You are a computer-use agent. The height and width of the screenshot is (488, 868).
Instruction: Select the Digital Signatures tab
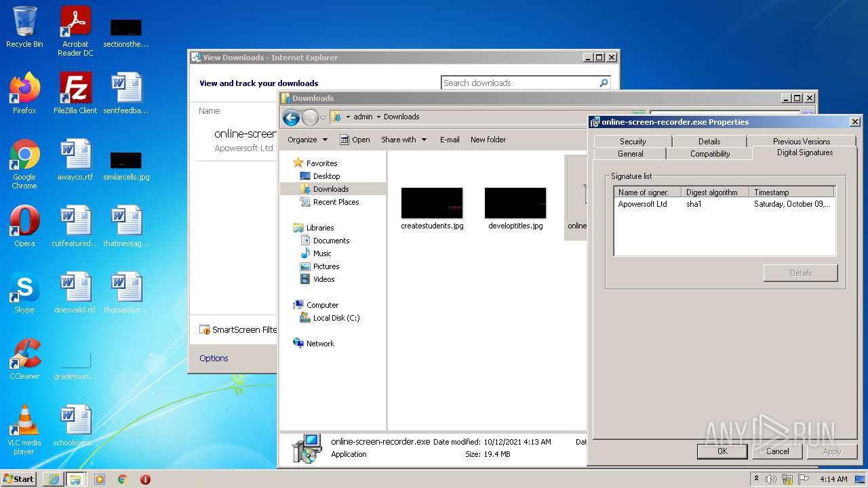[x=805, y=152]
